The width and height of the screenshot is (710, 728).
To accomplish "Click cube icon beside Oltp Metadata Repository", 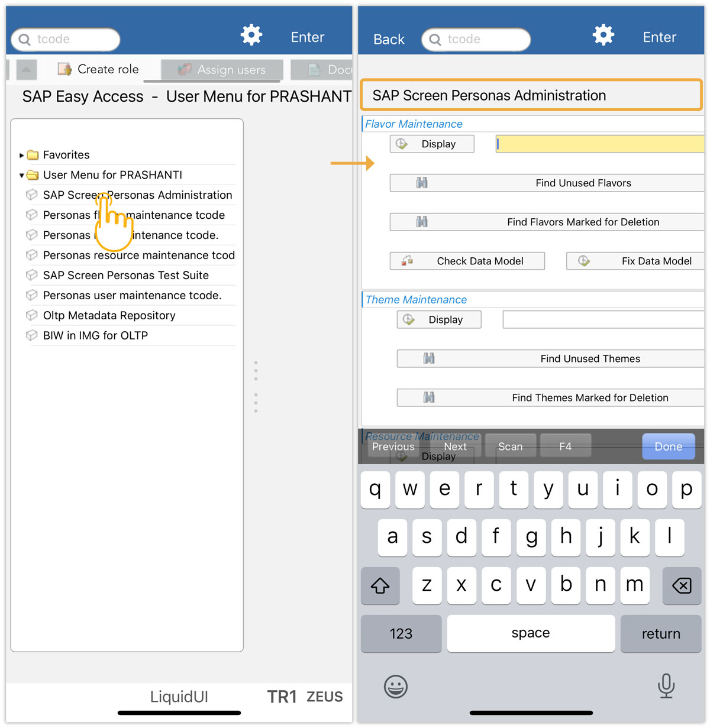I will click(x=32, y=315).
